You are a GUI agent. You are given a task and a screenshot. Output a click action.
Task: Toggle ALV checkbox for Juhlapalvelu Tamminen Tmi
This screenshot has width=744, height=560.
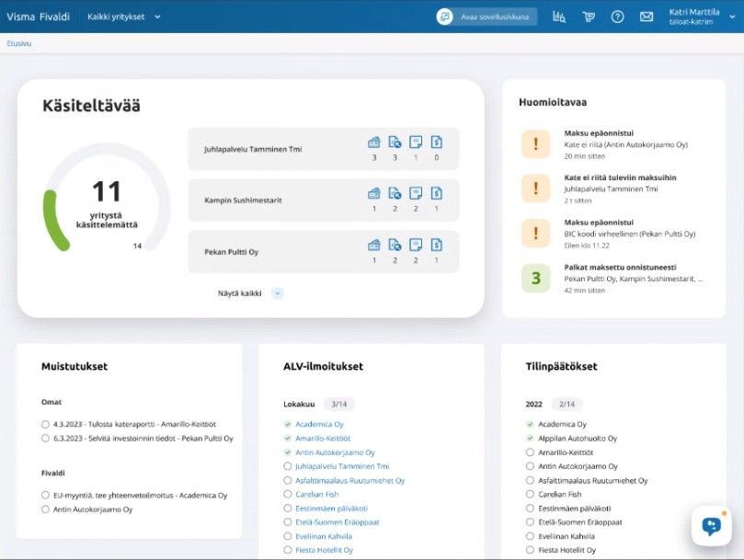[x=288, y=466]
